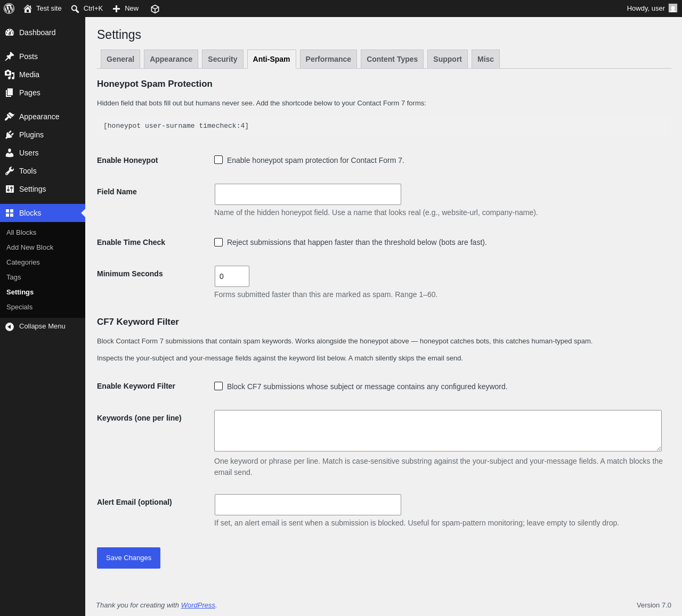Image resolution: width=682 pixels, height=616 pixels.
Task: Click the honeypot shortcode text
Action: click(176, 126)
